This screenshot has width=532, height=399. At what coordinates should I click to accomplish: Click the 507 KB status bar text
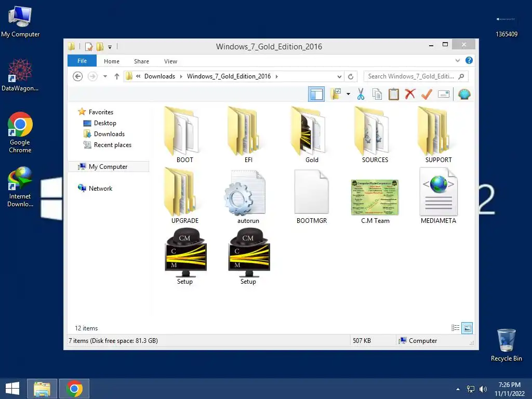[x=362, y=341]
